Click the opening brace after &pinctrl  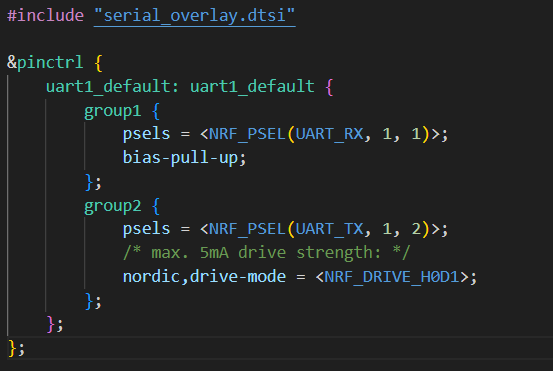pos(98,63)
